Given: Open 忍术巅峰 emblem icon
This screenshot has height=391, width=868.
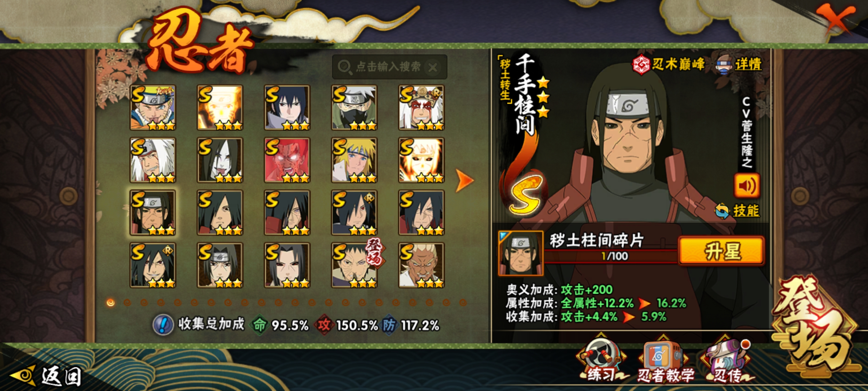Looking at the screenshot, I should pos(640,64).
